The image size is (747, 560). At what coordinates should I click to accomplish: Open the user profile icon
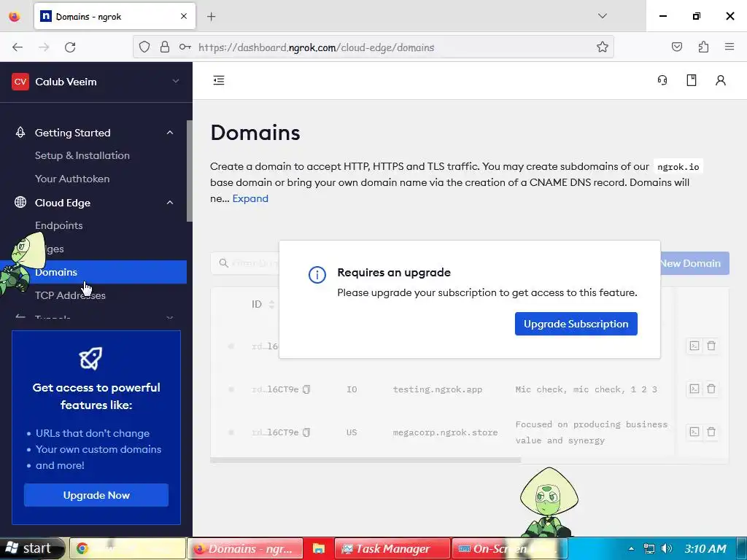coord(720,80)
